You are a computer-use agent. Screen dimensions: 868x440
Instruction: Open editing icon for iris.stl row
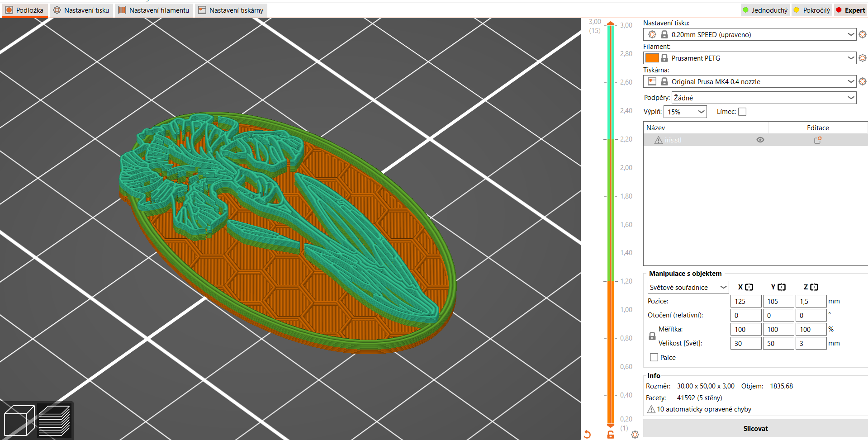pyautogui.click(x=818, y=140)
